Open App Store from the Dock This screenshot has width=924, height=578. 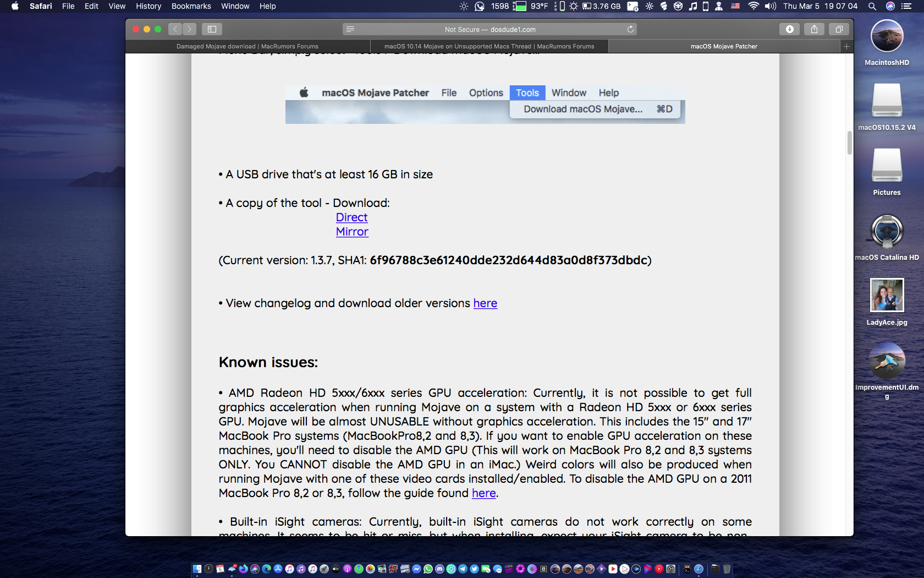coord(278,569)
